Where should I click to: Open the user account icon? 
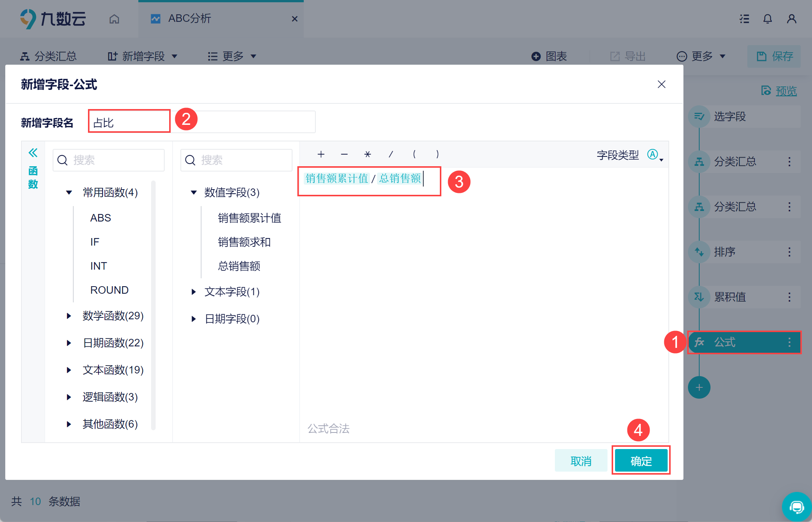pyautogui.click(x=791, y=19)
